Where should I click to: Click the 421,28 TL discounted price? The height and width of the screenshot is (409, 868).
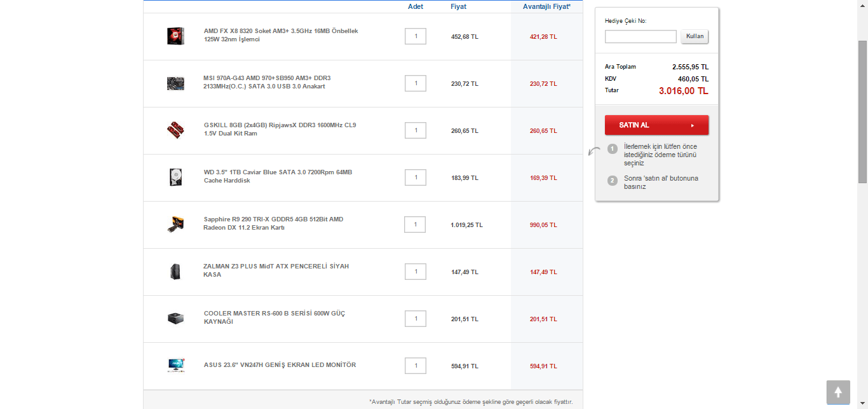(x=543, y=37)
